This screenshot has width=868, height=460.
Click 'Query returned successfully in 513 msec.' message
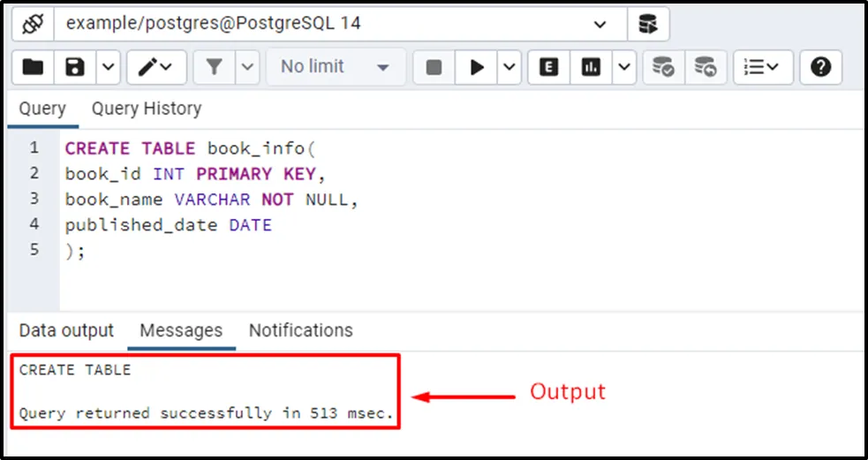tap(206, 413)
